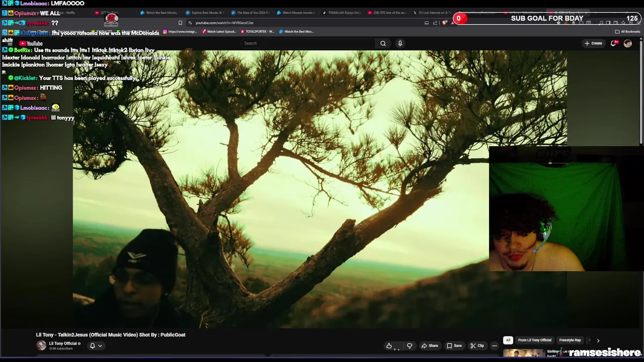Screen dimensions: 644x362
Task: Open more actions three-dot menu
Action: tap(495, 345)
